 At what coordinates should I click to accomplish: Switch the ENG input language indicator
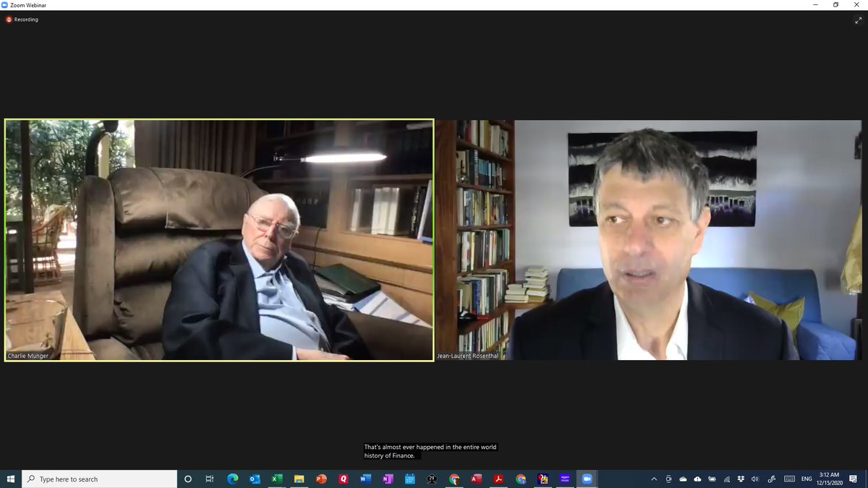pos(807,479)
